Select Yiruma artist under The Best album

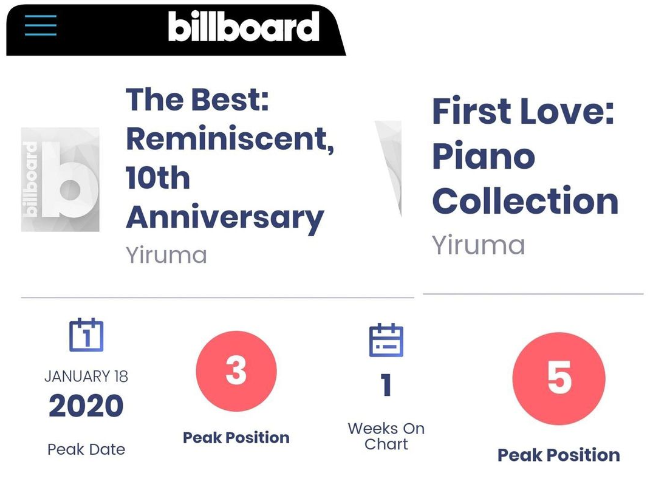coord(166,255)
